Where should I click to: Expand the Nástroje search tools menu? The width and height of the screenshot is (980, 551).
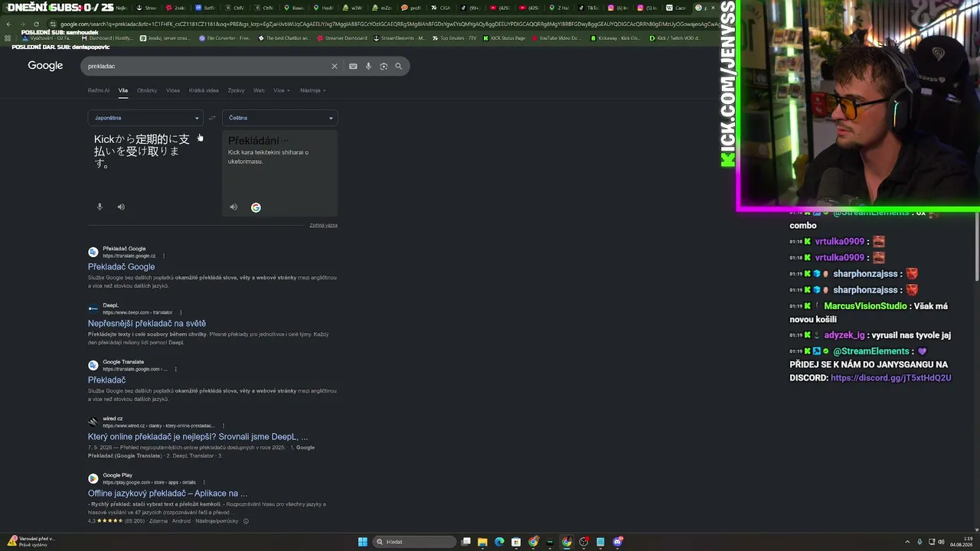click(312, 90)
